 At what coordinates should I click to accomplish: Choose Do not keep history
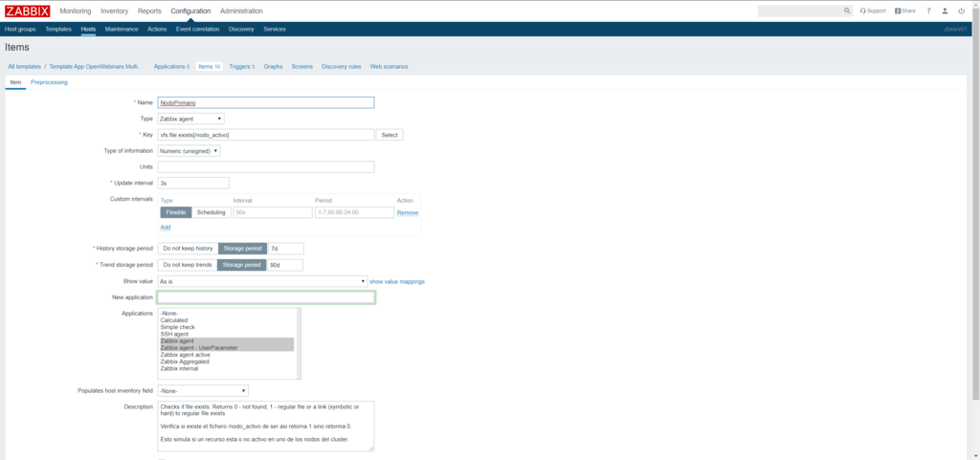[188, 248]
